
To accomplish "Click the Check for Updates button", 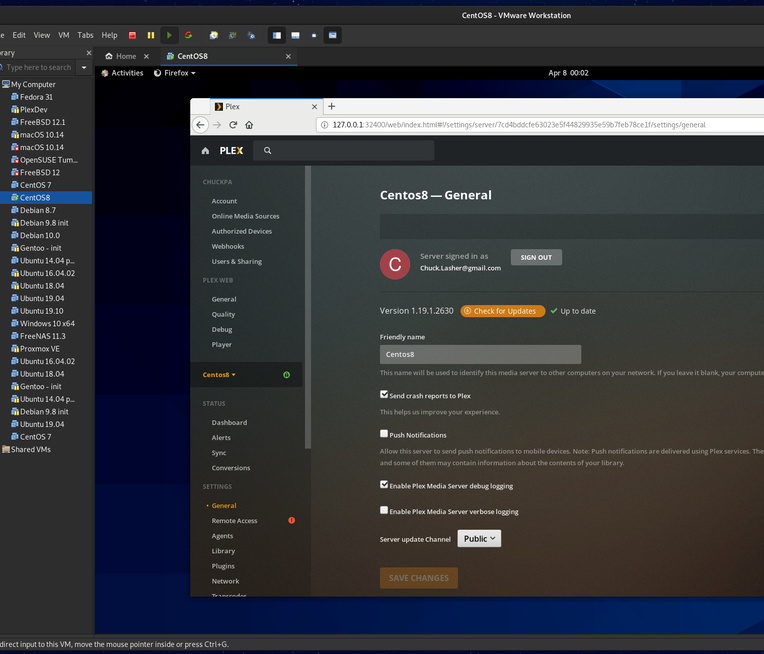I will pos(502,311).
